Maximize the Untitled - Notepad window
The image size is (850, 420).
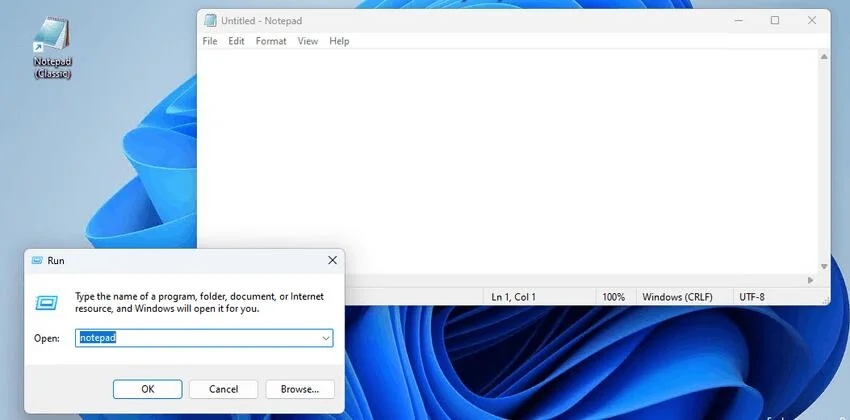[x=774, y=20]
